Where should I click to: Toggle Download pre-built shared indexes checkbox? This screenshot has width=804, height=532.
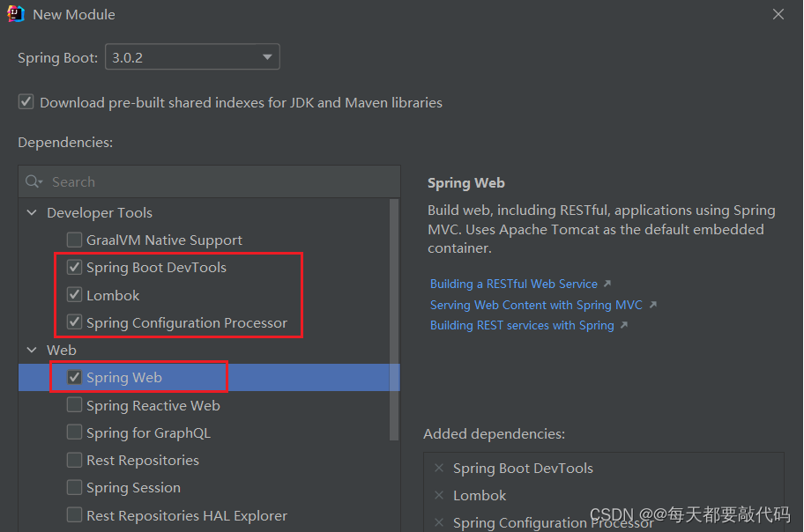point(26,102)
